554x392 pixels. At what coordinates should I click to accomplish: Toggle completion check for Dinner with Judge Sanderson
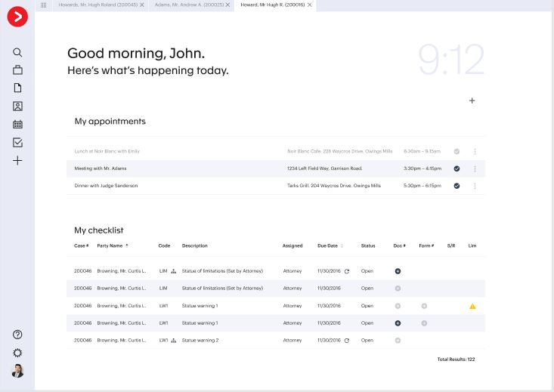[x=457, y=186]
